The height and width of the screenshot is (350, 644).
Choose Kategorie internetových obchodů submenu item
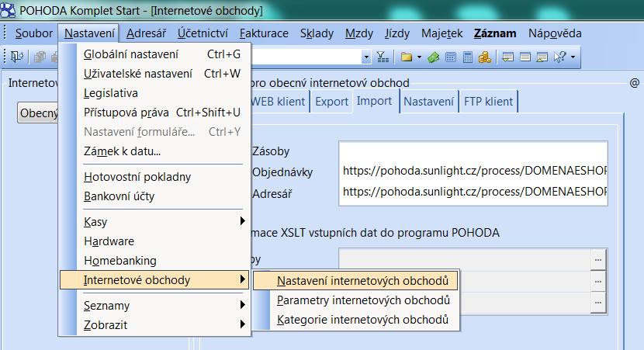coord(355,320)
